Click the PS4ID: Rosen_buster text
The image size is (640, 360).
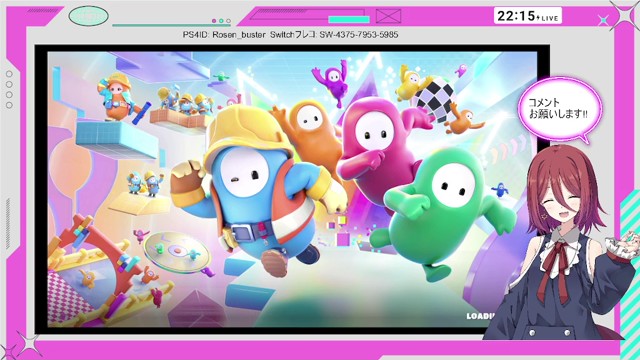pos(224,35)
